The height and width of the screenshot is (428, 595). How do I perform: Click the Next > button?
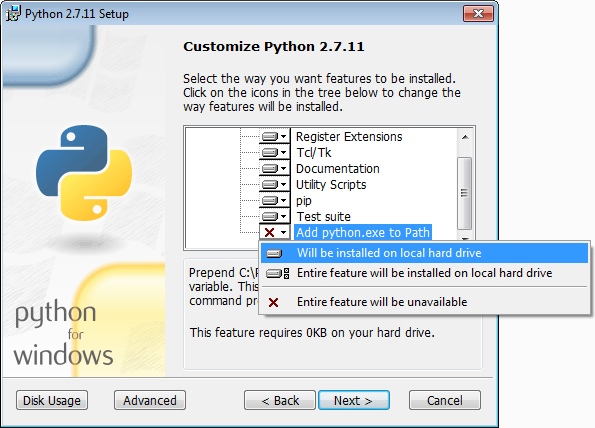pyautogui.click(x=354, y=400)
